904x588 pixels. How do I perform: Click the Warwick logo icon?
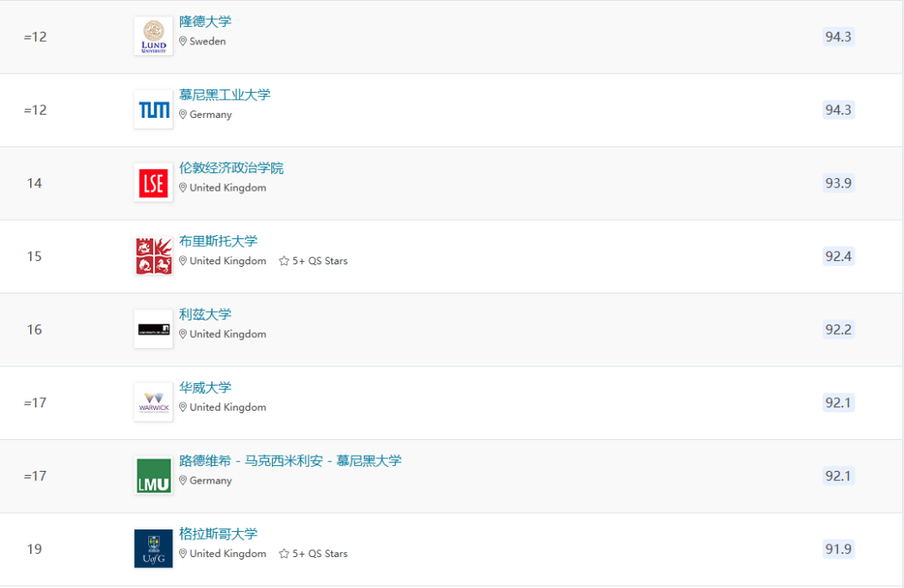(153, 402)
